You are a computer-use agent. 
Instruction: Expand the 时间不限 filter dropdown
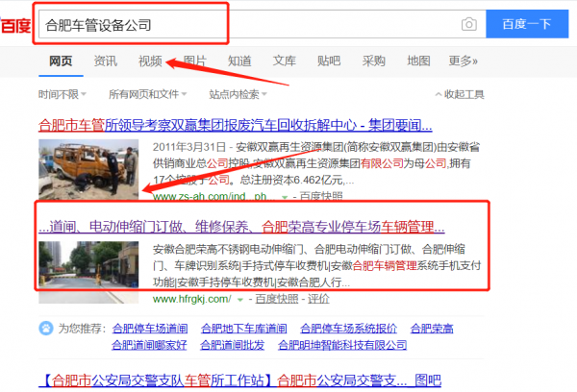[x=63, y=95]
